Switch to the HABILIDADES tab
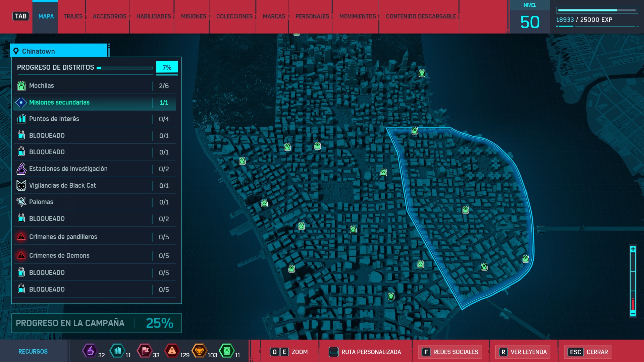Screen dimensions: 644x362 click(x=153, y=16)
